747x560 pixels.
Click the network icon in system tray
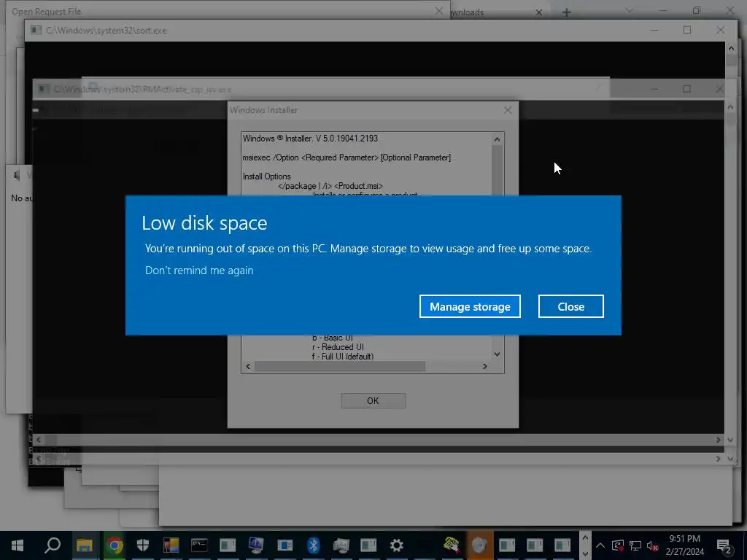(x=635, y=545)
